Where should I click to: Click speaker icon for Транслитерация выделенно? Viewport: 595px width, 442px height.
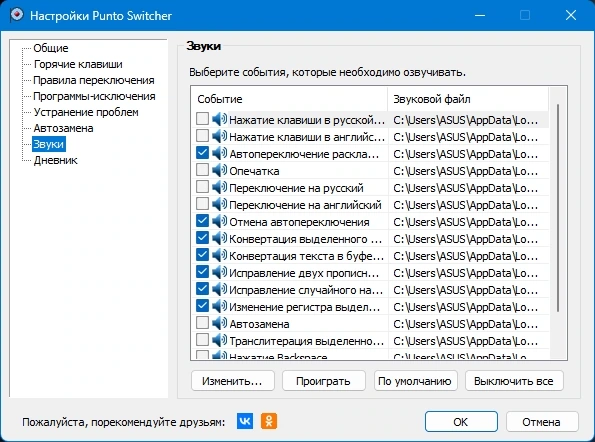tap(219, 340)
